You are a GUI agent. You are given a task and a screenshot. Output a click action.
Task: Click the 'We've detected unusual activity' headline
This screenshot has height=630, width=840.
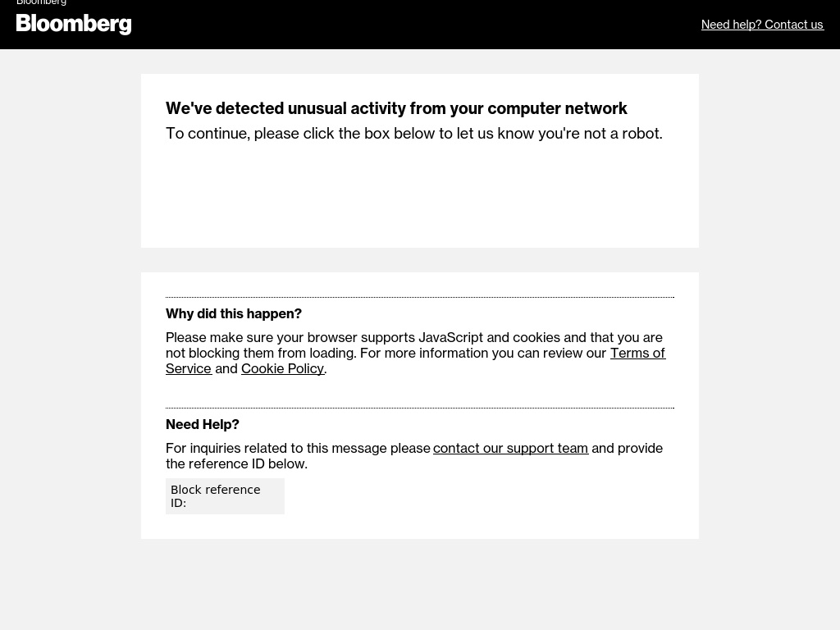(x=396, y=108)
